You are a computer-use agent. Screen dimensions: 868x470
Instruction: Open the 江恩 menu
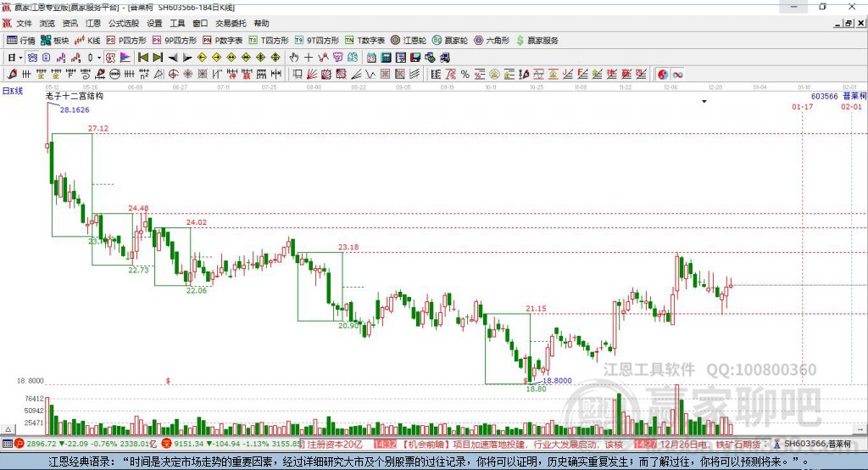pos(93,23)
